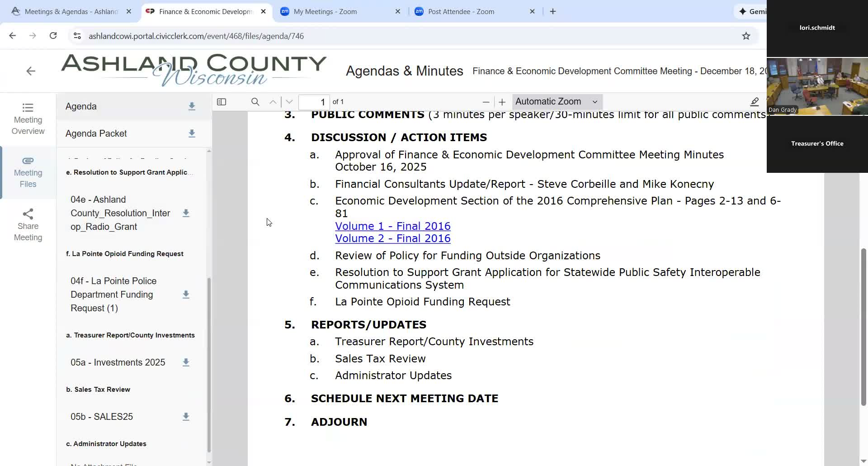
Task: Enable the highlighter annotation tool
Action: click(754, 102)
